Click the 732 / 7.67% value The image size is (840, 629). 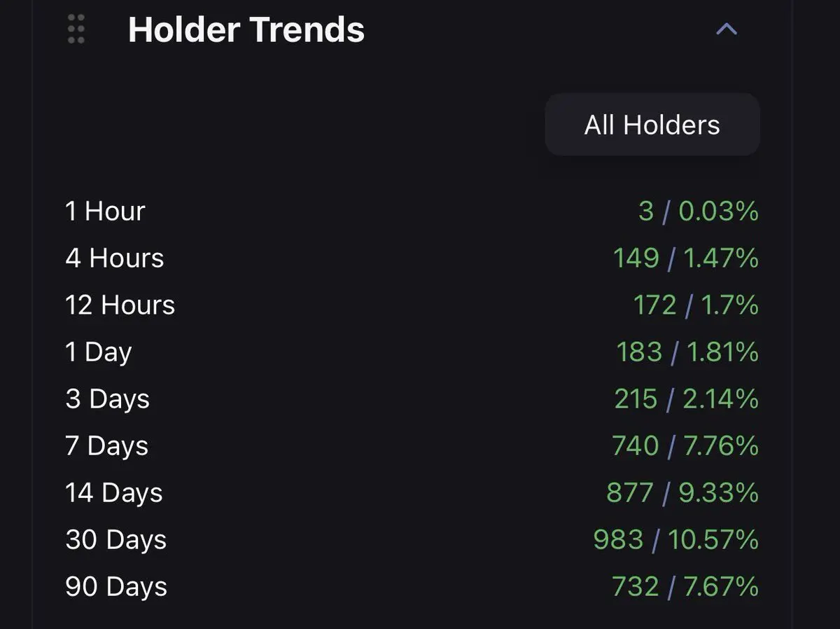tap(685, 586)
